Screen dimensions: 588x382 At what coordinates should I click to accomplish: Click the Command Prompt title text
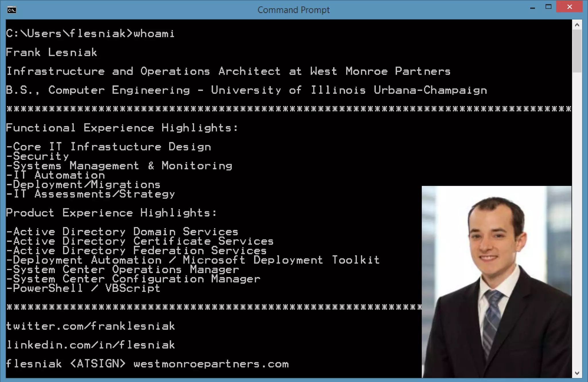tap(293, 10)
